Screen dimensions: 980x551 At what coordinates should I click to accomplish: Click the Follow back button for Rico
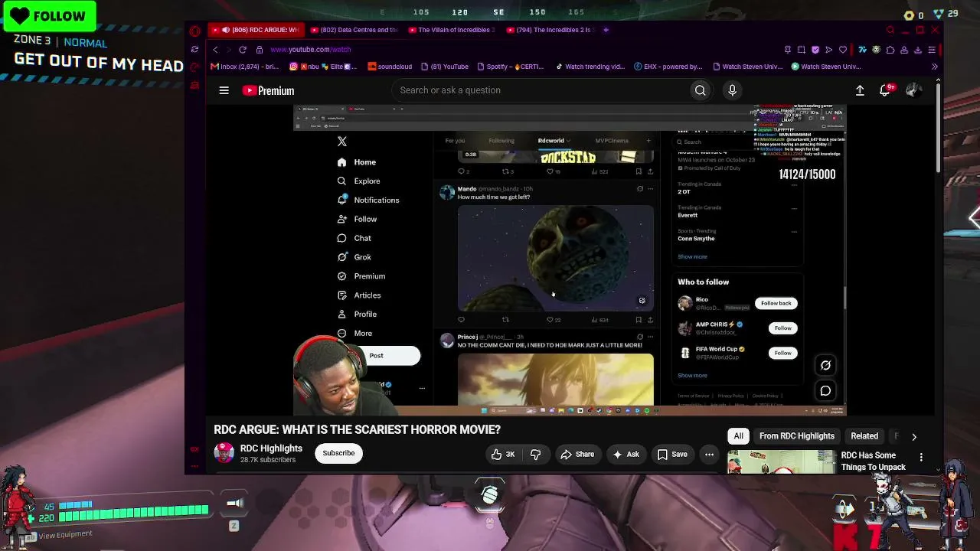pos(776,303)
